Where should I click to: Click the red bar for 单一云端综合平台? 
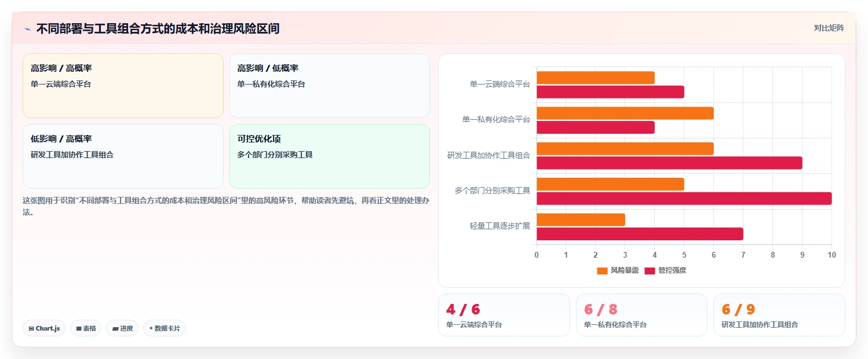coord(610,92)
